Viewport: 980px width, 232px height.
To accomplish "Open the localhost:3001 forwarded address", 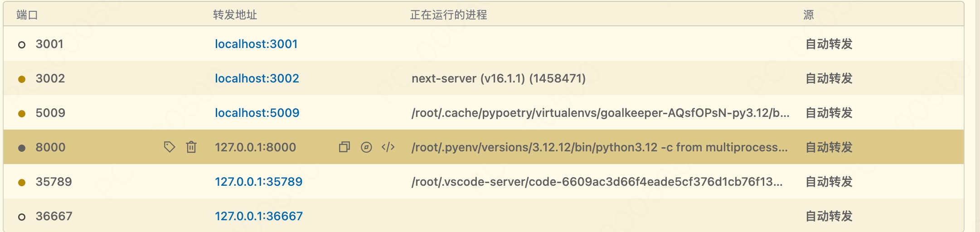I will (x=256, y=44).
